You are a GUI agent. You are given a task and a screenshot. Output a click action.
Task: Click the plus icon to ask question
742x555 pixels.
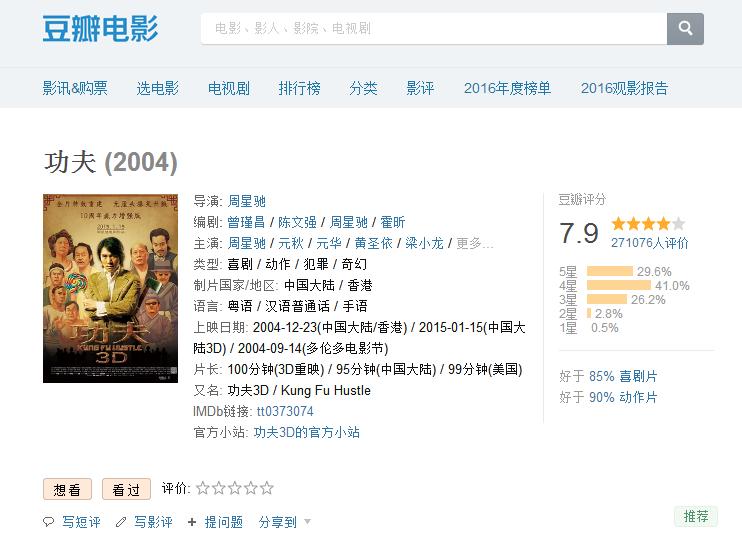(192, 522)
